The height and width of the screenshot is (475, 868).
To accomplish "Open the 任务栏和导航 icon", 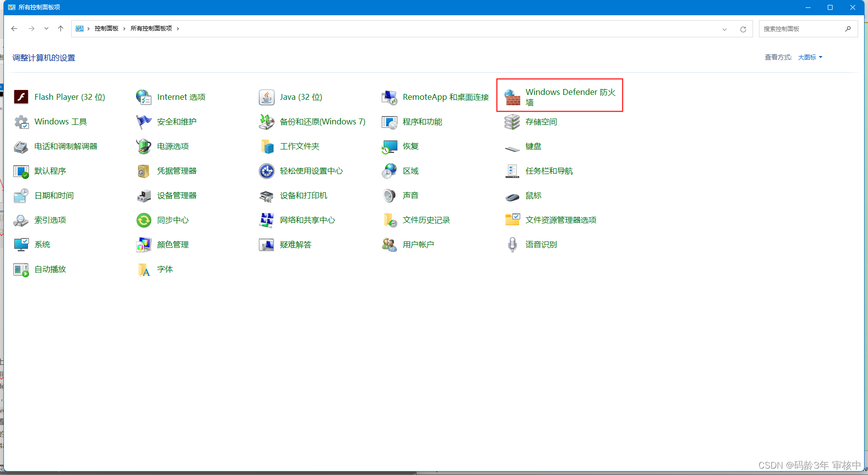I will point(512,171).
